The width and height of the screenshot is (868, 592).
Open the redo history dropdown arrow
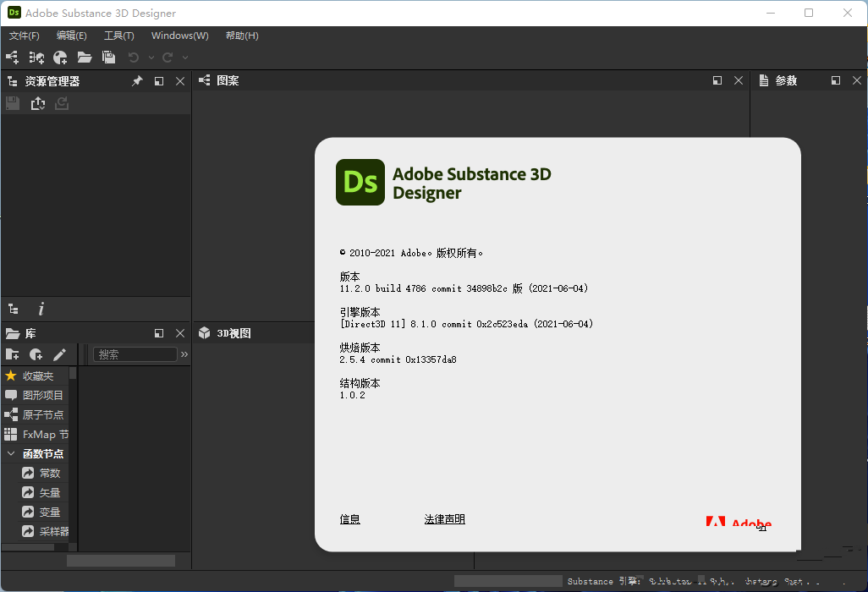tap(185, 57)
